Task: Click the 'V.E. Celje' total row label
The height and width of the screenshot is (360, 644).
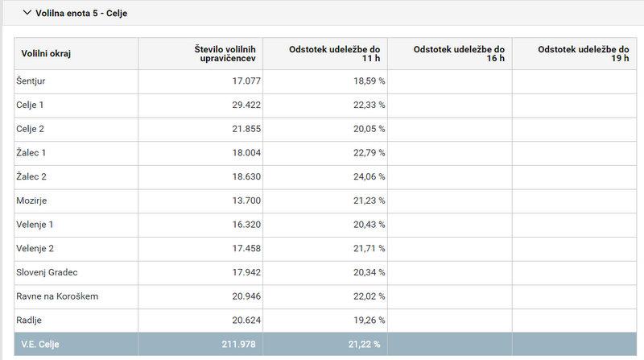Action: point(38,345)
